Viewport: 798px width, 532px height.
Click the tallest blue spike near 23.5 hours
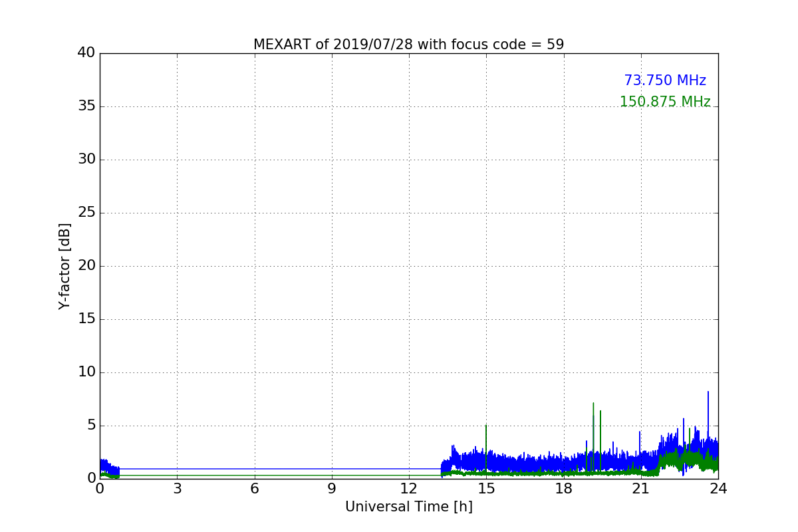pos(708,392)
